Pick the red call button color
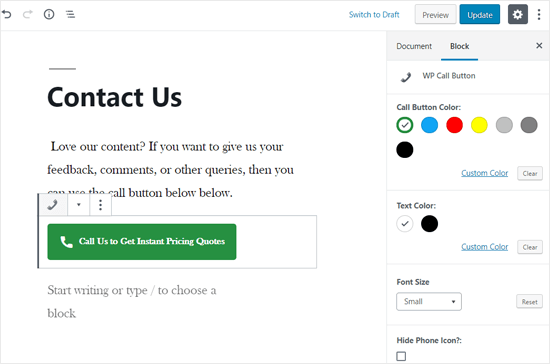Viewport: 550px width, 364px height. tap(454, 125)
